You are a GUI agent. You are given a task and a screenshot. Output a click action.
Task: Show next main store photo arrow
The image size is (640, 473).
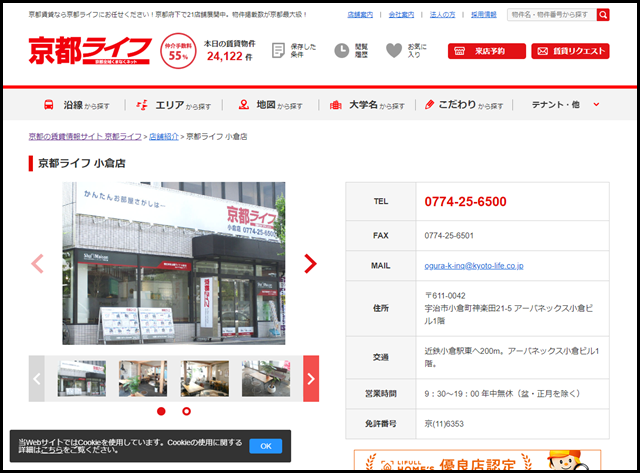pyautogui.click(x=311, y=264)
